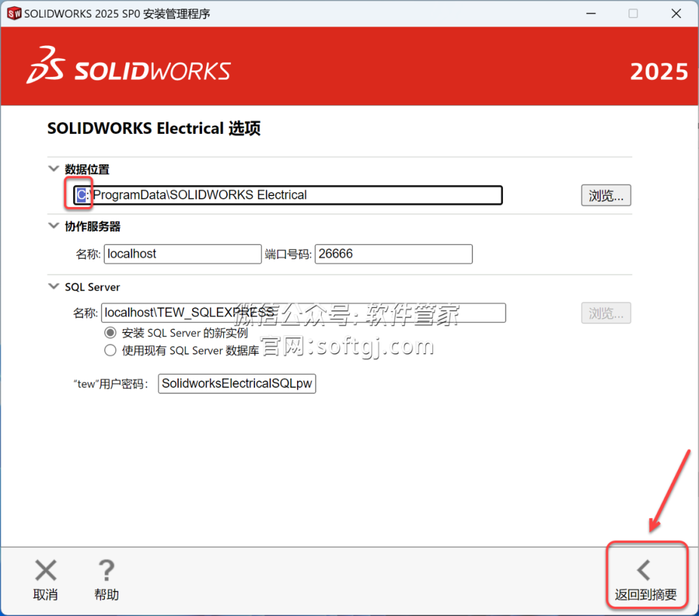Collapse the Collaborative Server section

[x=54, y=226]
